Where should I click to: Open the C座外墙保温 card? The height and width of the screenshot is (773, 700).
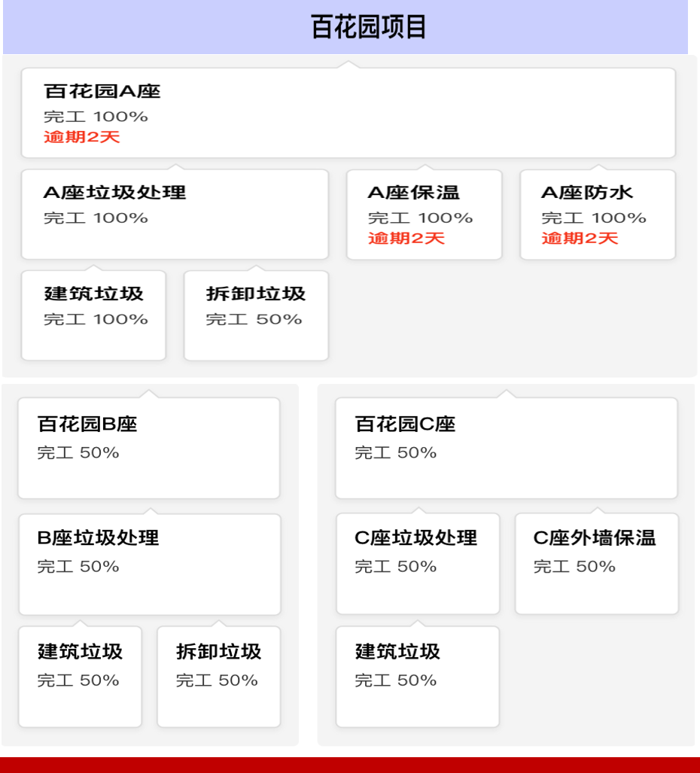point(596,565)
